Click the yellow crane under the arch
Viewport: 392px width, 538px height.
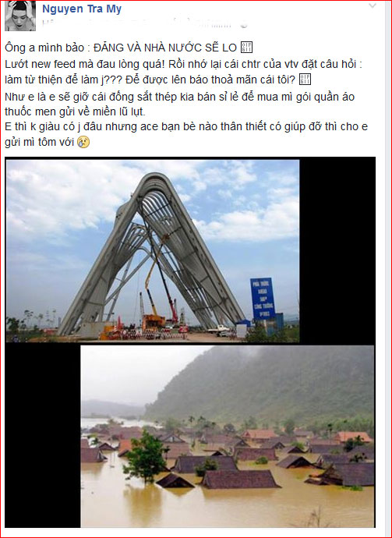[152, 292]
